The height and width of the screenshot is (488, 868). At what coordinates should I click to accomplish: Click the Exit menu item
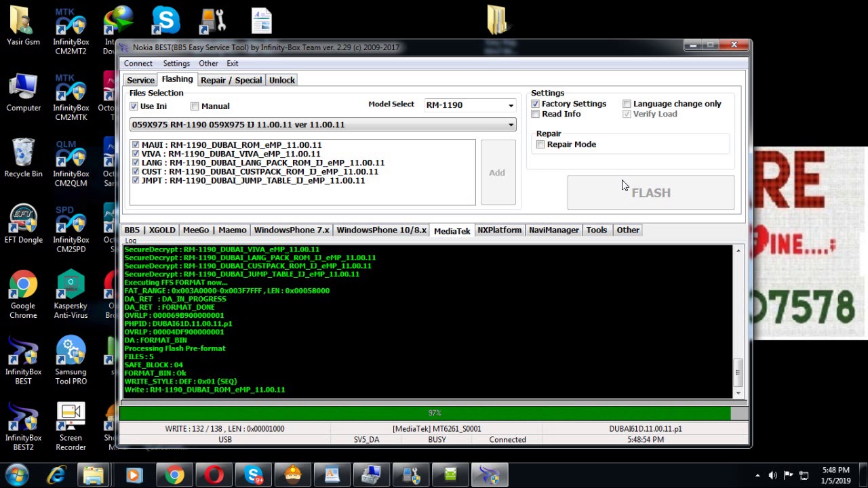tap(233, 64)
